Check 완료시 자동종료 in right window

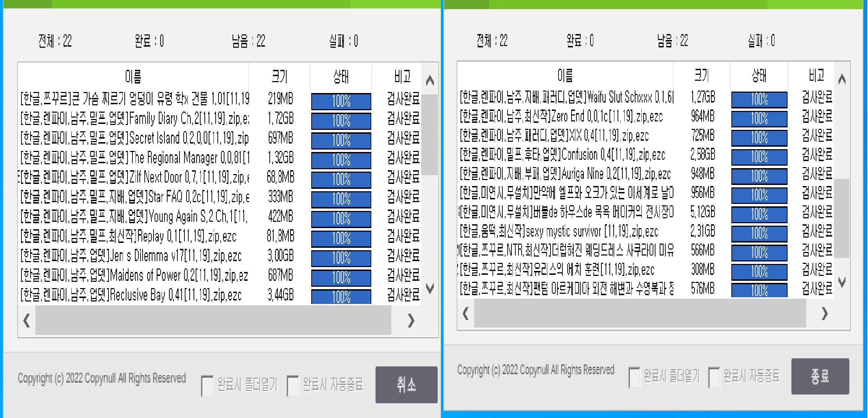click(714, 377)
